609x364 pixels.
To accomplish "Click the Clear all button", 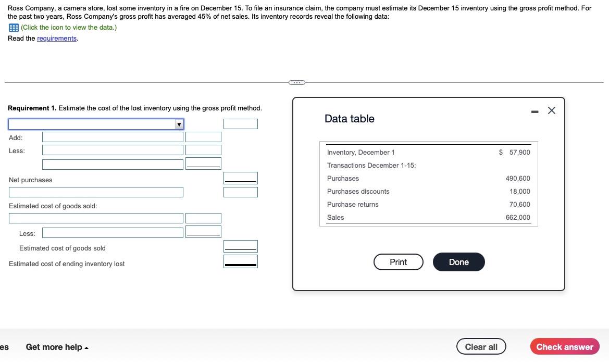I will 481,346.
